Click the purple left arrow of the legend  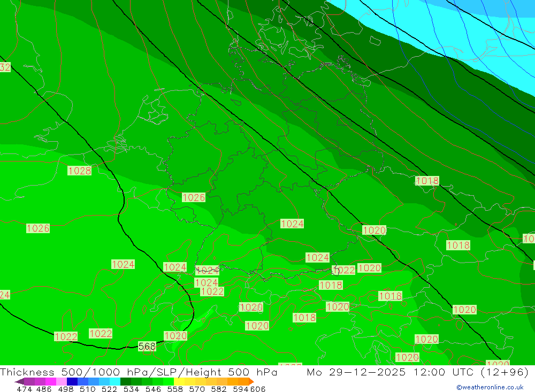pyautogui.click(x=19, y=381)
